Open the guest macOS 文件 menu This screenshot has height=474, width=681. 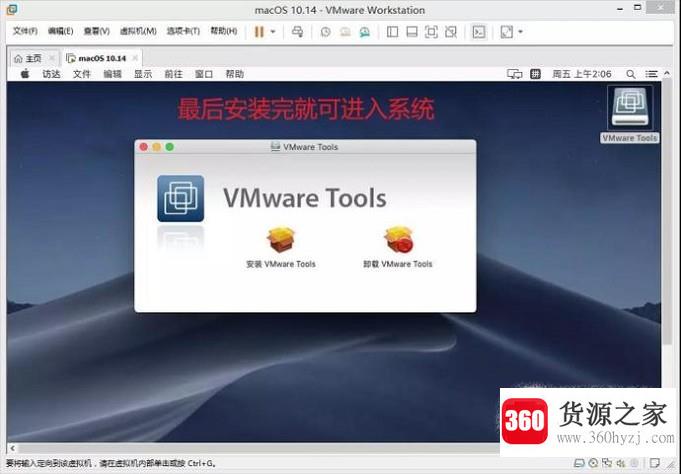tap(82, 74)
